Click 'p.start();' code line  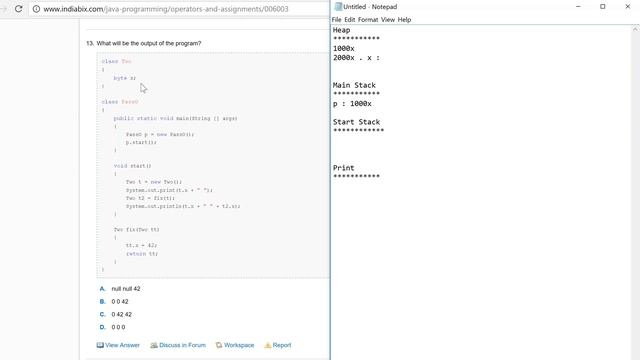141,142
